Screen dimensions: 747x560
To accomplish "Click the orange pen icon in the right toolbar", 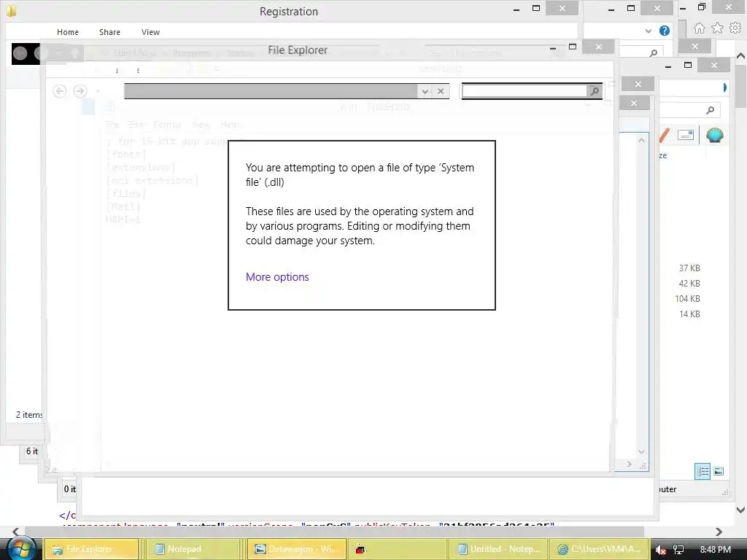I will (x=665, y=135).
